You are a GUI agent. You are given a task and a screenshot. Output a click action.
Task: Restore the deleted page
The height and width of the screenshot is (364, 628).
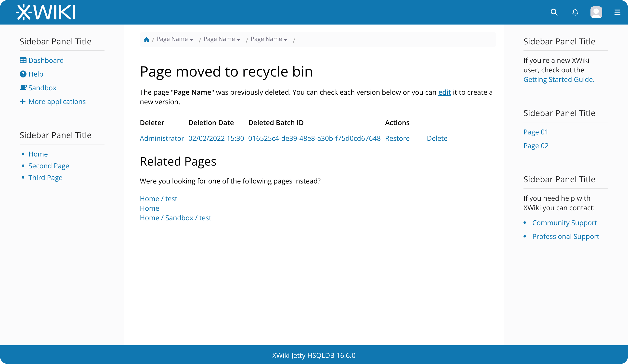(x=397, y=138)
